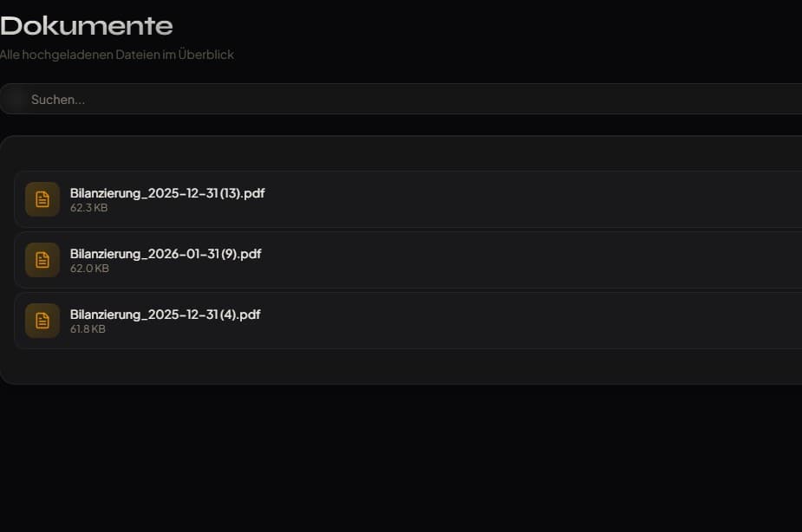Click the document icon beside Bilanzierung_2026-01-31 (9).pdf

point(42,260)
